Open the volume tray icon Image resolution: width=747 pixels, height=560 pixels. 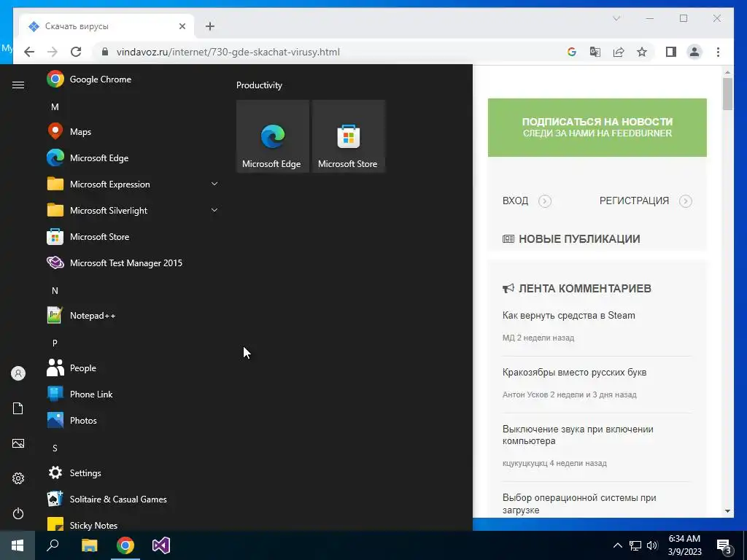click(x=652, y=545)
